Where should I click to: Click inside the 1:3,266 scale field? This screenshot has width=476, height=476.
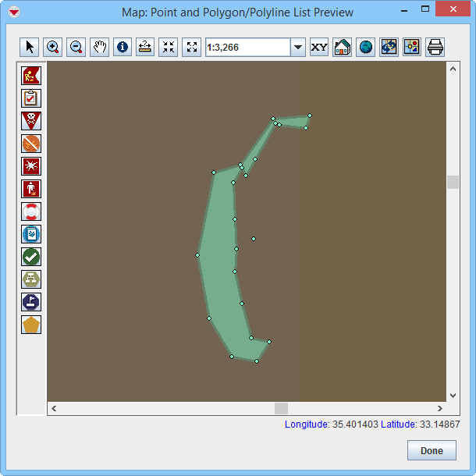tap(247, 48)
